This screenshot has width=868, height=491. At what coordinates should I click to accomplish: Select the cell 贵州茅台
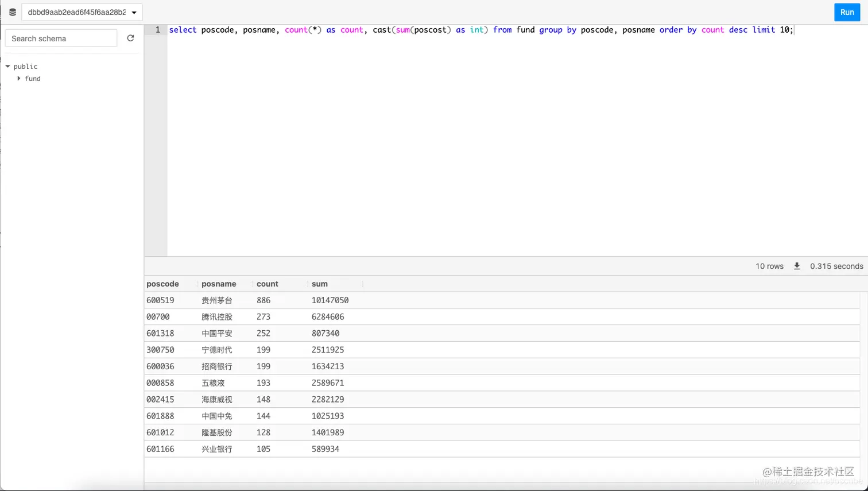coord(216,300)
